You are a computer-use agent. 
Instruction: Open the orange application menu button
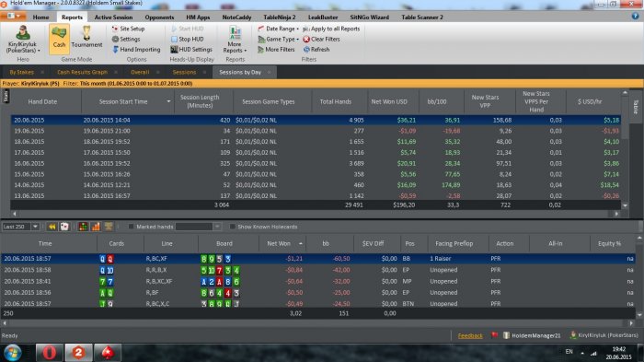tap(13, 16)
